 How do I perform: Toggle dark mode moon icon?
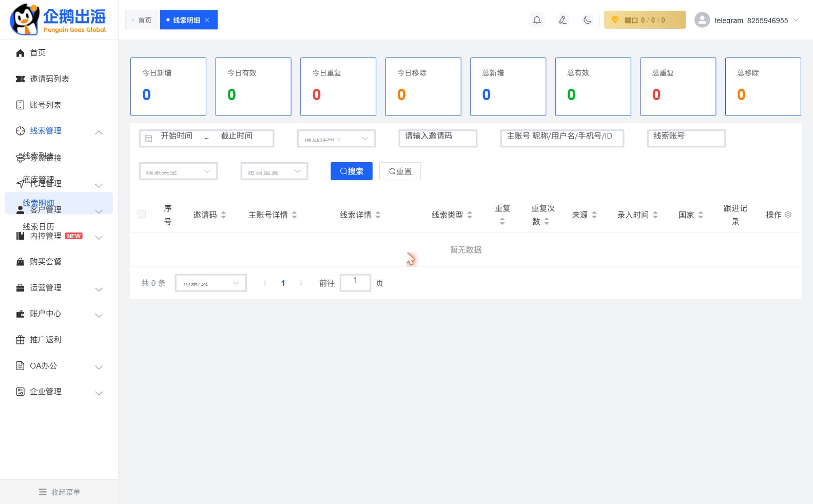(588, 20)
